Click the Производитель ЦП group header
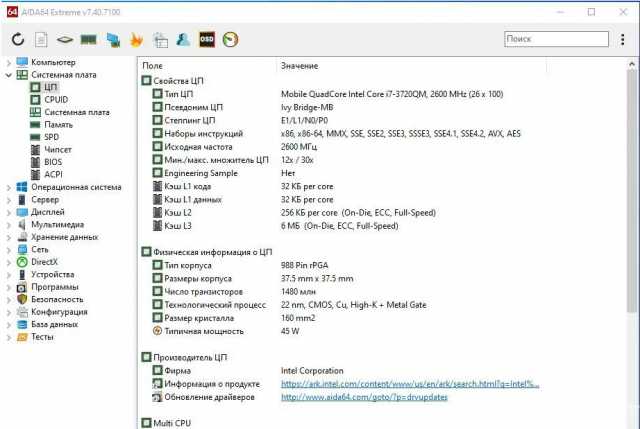 point(184,357)
